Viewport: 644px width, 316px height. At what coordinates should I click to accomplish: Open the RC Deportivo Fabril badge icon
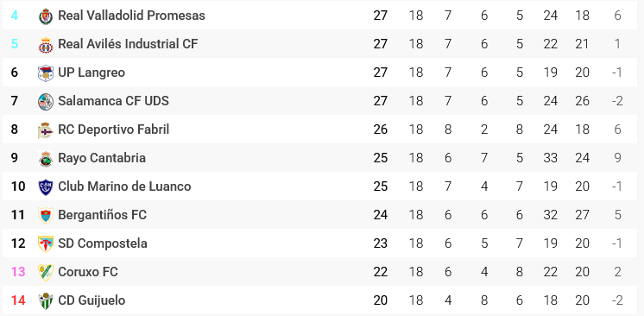[x=46, y=130]
